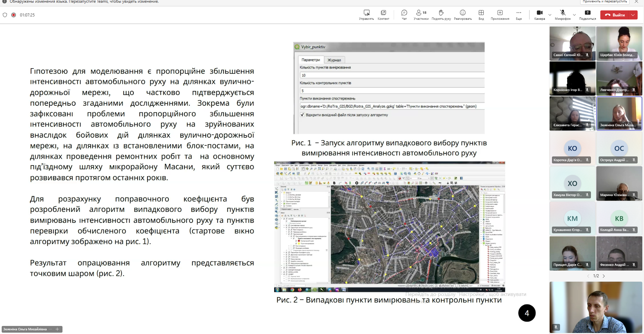Open the Приложения apps panel
The width and height of the screenshot is (644, 334).
(500, 15)
